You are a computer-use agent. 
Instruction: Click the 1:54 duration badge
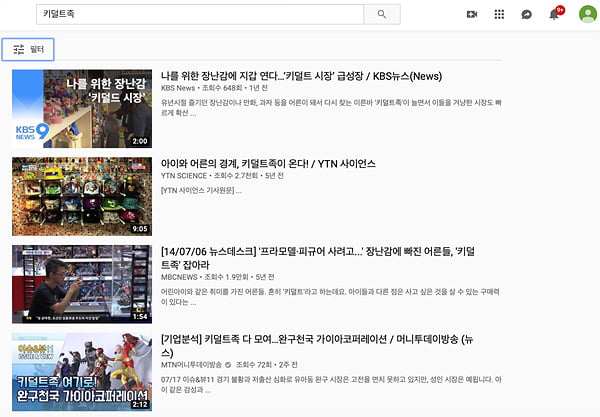point(140,316)
